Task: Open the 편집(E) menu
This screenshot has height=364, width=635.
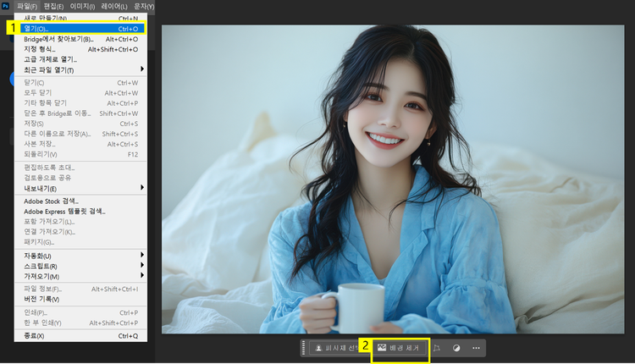Action: (53, 7)
